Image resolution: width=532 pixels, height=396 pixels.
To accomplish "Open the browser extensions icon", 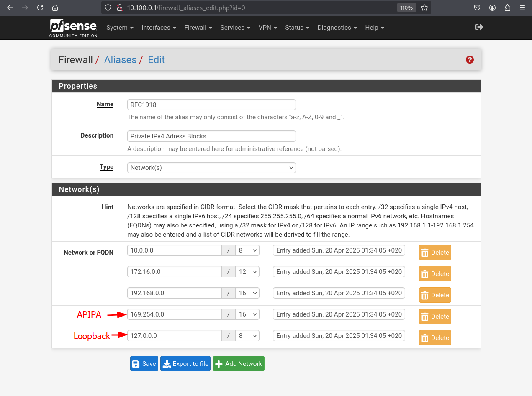I will tap(507, 8).
